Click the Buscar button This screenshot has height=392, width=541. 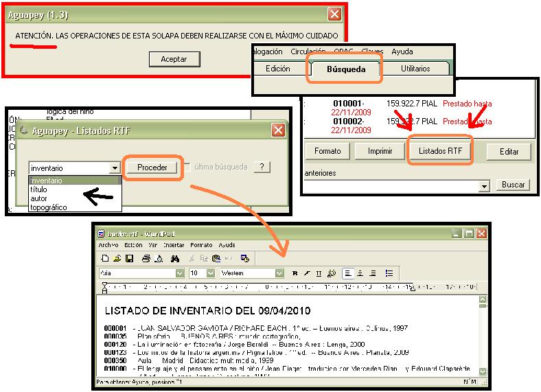(513, 185)
